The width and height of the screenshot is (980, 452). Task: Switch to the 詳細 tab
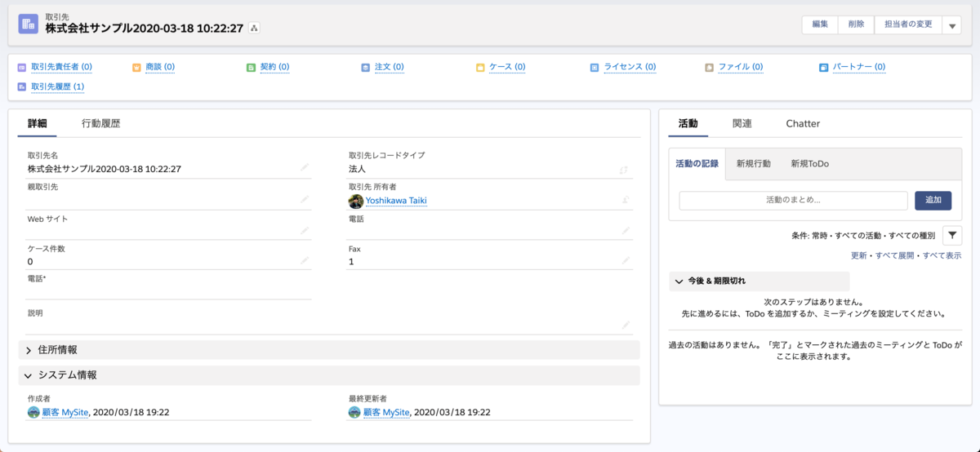coord(38,124)
